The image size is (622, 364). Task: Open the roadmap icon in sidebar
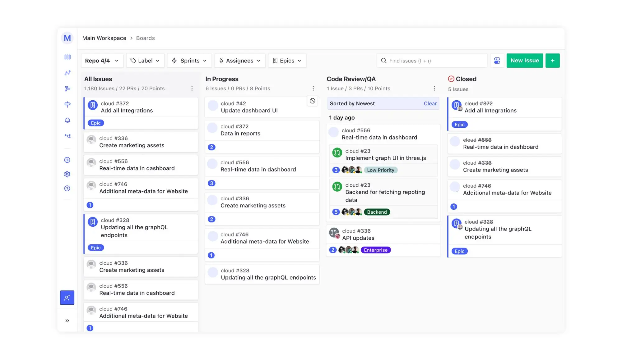67,89
